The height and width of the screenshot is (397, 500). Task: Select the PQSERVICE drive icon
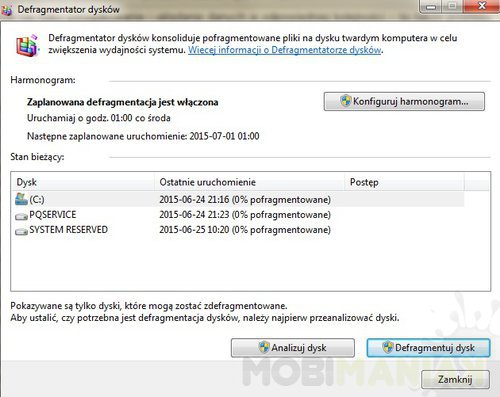pyautogui.click(x=21, y=216)
